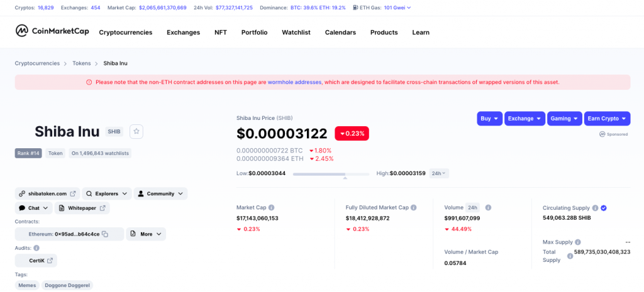Click the Token badge
Image resolution: width=644 pixels, height=292 pixels.
click(55, 153)
